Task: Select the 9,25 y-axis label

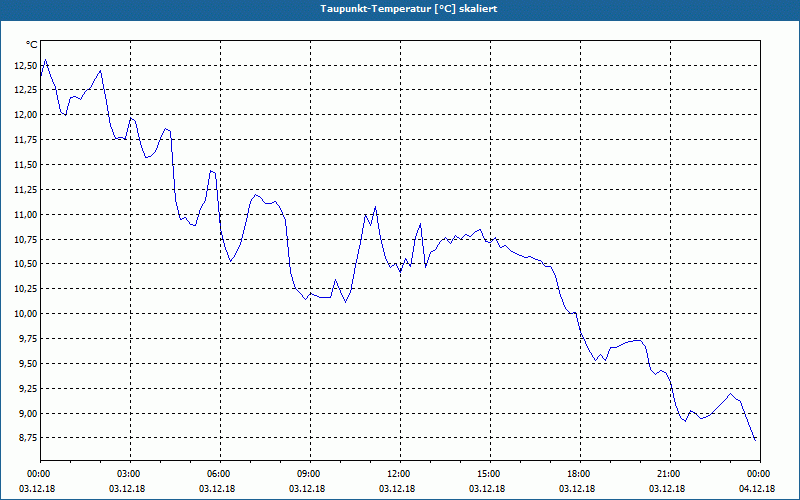Action: tap(28, 388)
